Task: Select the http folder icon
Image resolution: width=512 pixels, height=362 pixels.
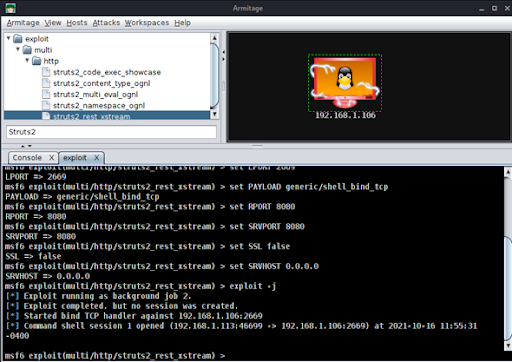Action: tap(36, 61)
